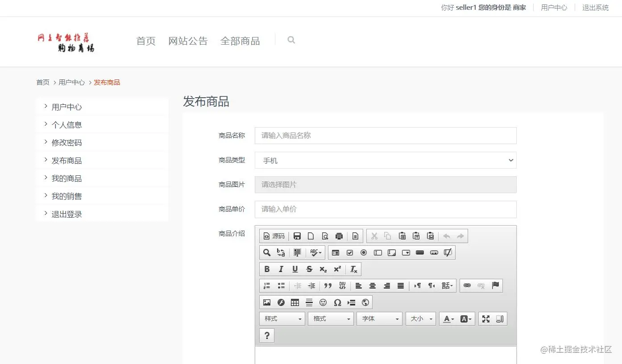
Task: Click the Remove Format icon
Action: pyautogui.click(x=353, y=269)
